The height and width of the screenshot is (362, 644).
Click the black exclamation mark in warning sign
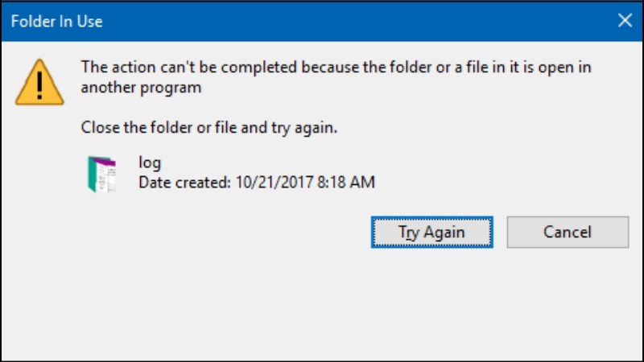point(39,86)
